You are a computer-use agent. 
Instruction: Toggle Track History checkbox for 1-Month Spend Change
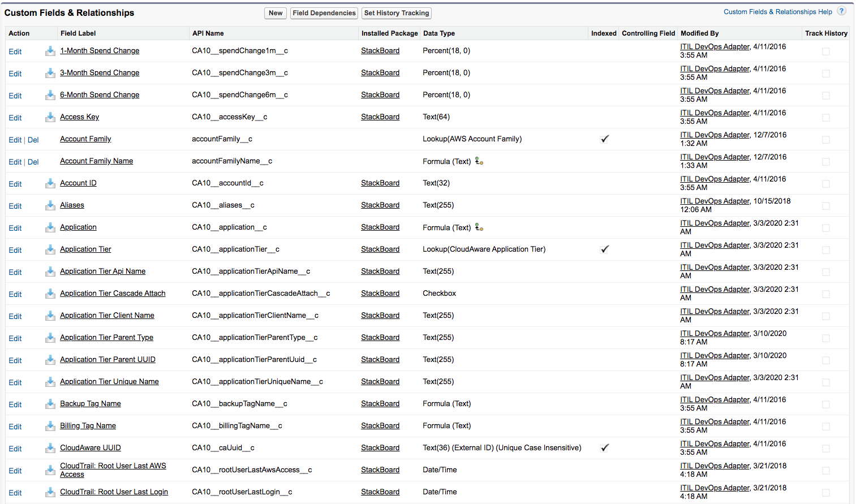click(825, 51)
